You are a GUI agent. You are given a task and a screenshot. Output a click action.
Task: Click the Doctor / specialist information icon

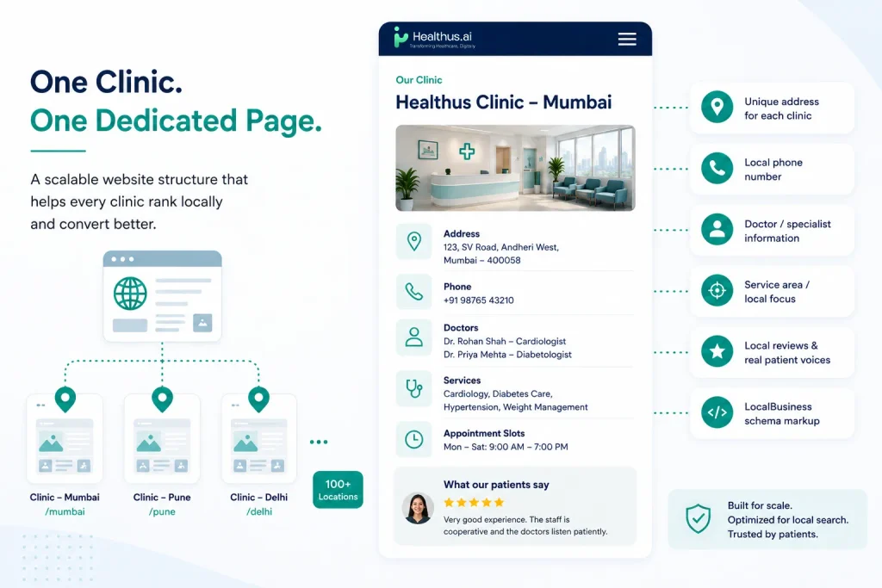click(717, 229)
